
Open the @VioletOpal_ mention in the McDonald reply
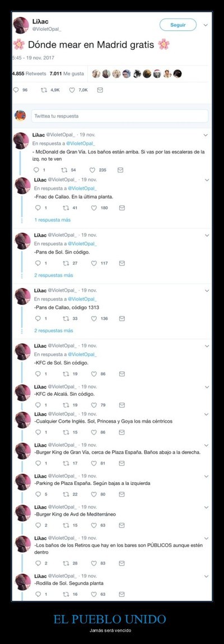point(81,143)
